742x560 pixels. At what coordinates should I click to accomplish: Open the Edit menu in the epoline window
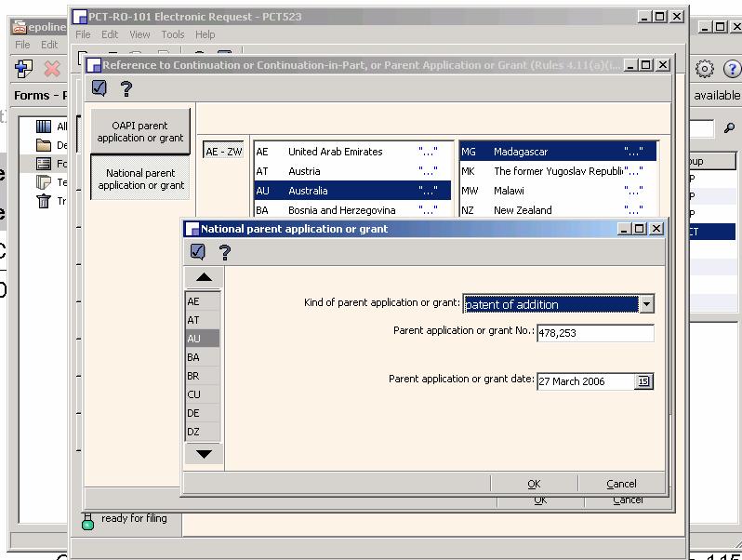[x=48, y=45]
